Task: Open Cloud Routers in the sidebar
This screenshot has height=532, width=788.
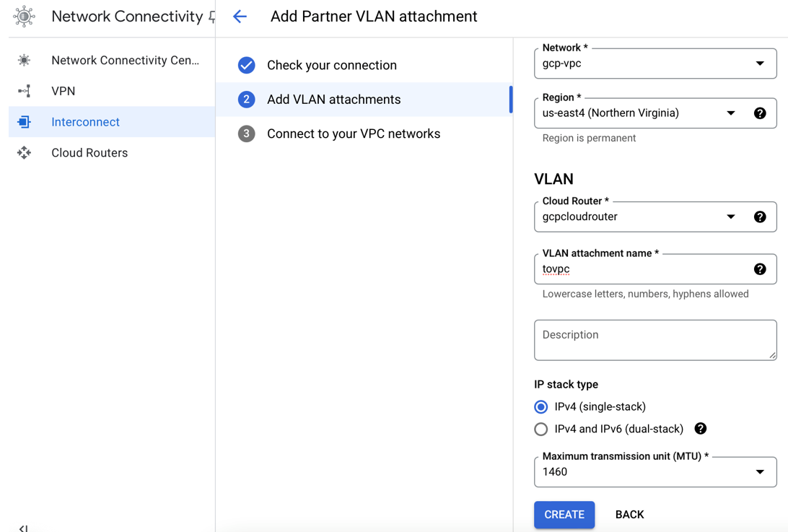Action: pyautogui.click(x=89, y=153)
